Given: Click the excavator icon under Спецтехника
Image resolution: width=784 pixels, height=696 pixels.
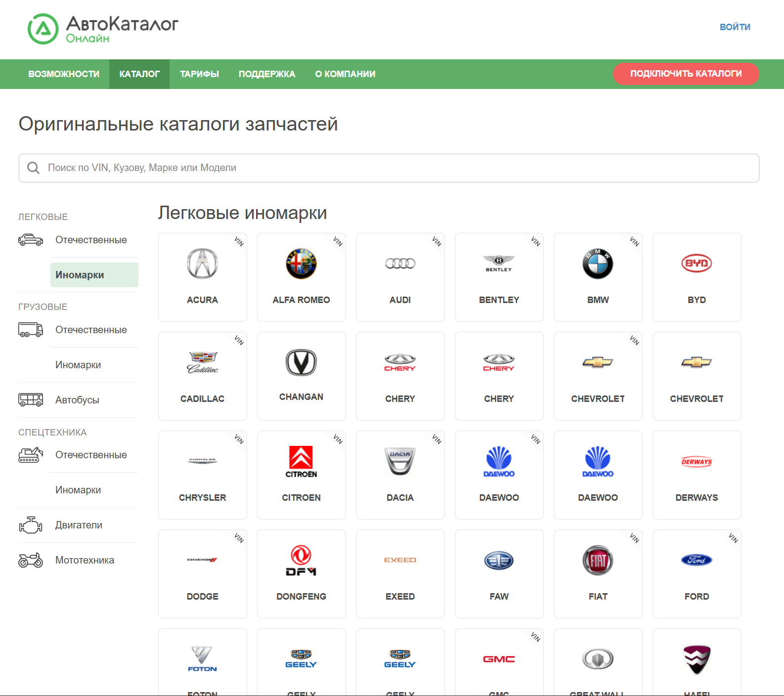Looking at the screenshot, I should point(31,455).
